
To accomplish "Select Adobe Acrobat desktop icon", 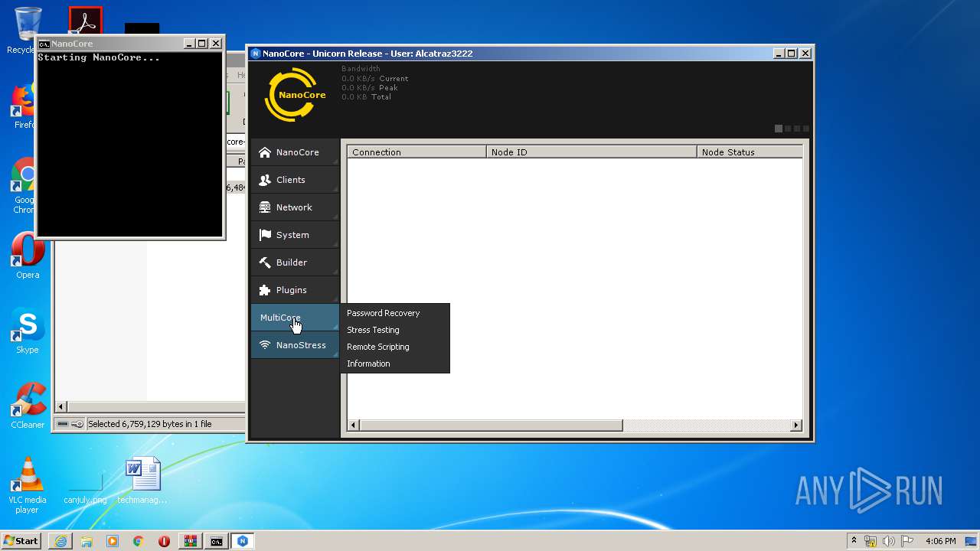I will coord(86,21).
